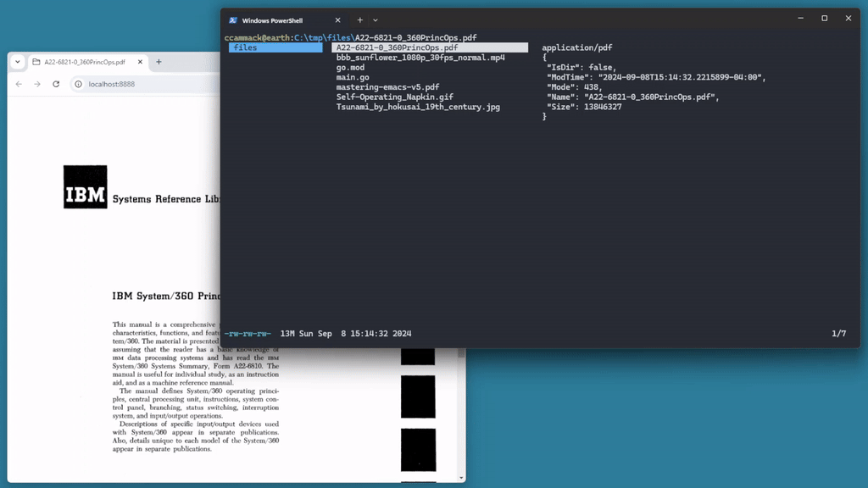Maximize the PowerShell window
868x488 pixels.
(x=824, y=19)
